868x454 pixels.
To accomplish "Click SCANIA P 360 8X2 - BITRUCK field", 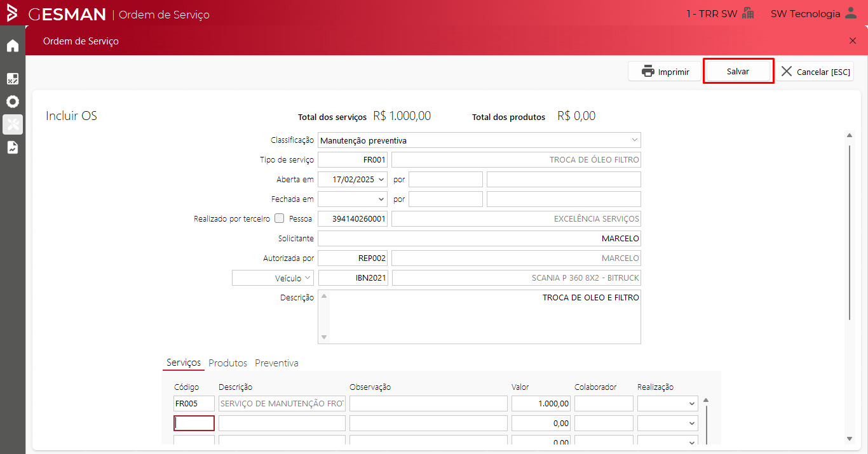I will pyautogui.click(x=516, y=278).
